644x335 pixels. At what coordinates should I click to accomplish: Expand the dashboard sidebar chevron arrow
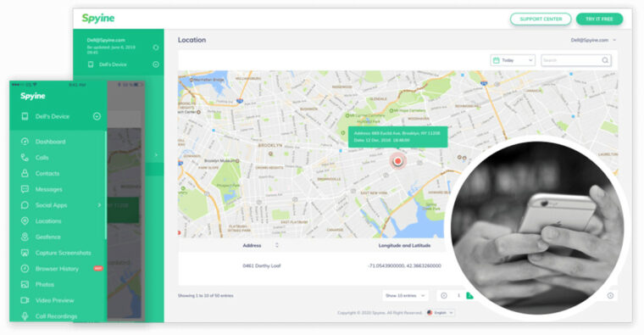[156, 155]
